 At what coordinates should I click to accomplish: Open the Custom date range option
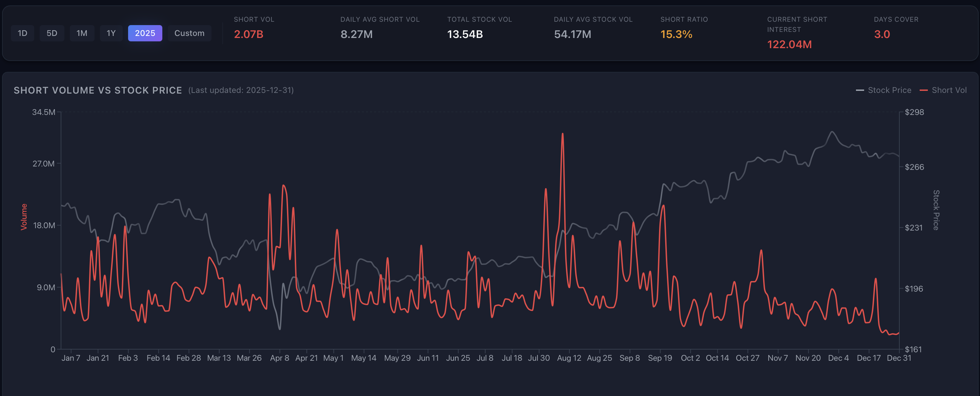(189, 33)
